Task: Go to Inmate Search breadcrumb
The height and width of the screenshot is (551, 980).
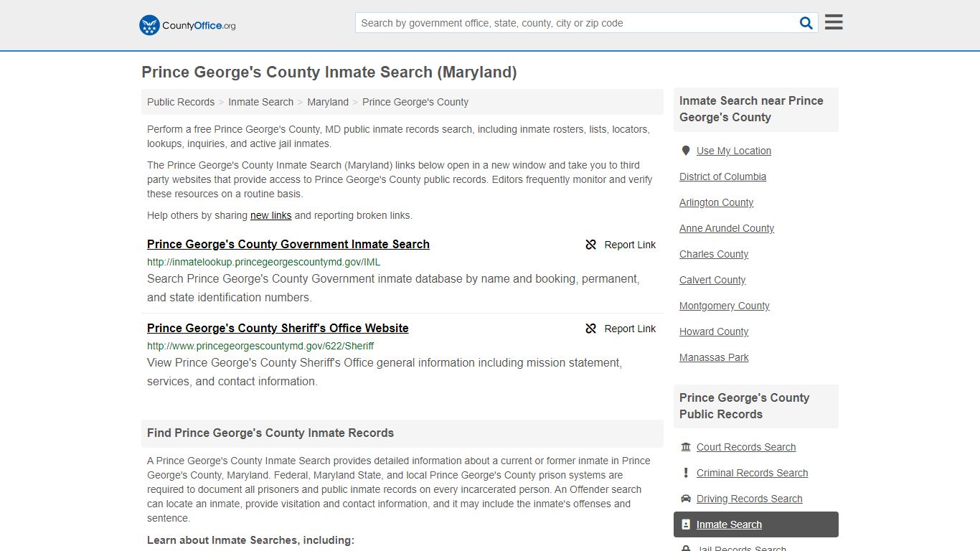Action: (x=260, y=102)
